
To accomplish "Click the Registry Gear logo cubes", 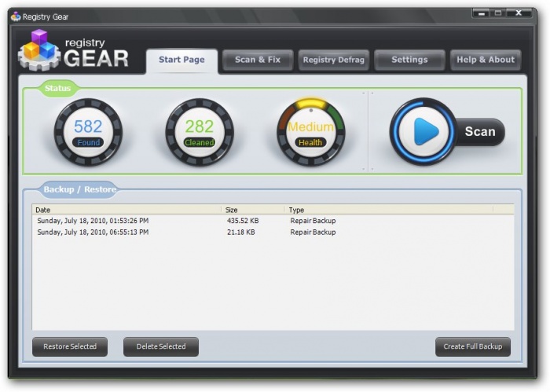I will click(x=39, y=50).
